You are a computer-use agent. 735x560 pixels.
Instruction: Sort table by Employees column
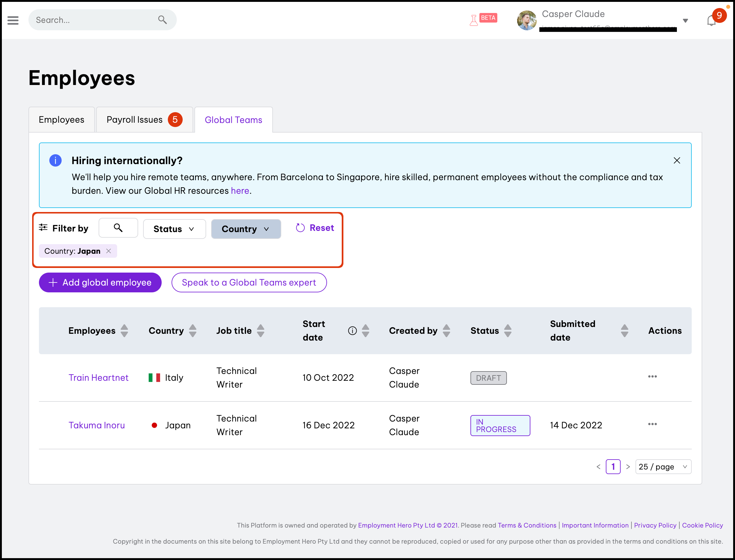coord(124,331)
